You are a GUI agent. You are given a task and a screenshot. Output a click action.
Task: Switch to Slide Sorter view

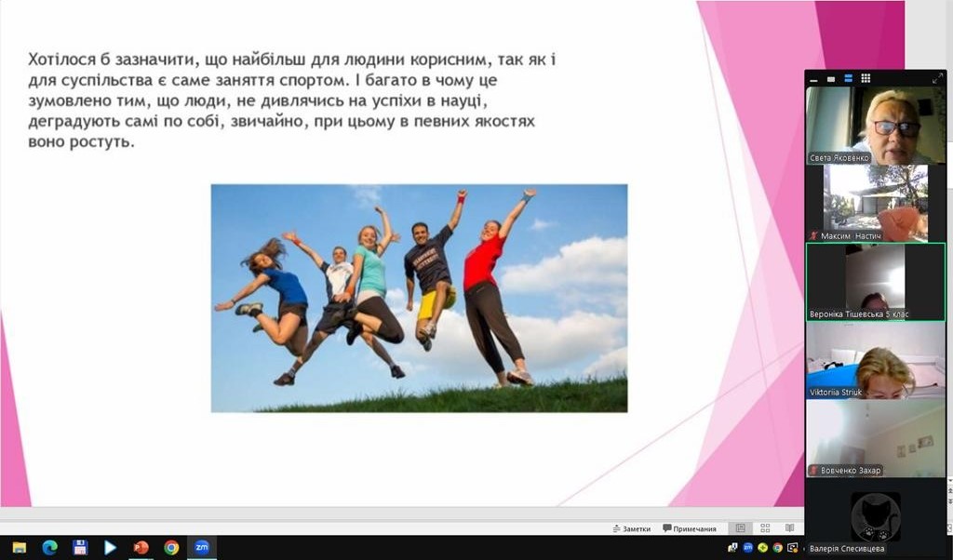point(765,528)
